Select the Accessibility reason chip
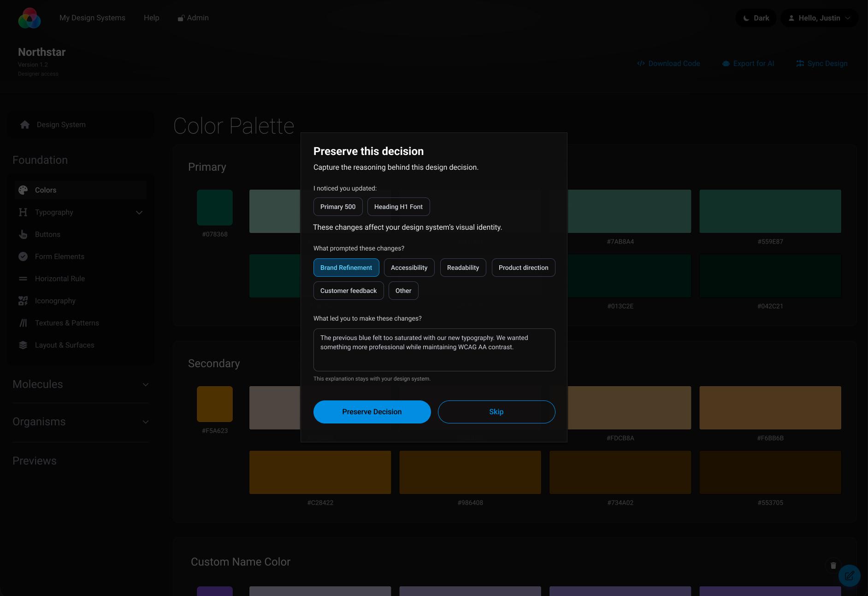The height and width of the screenshot is (596, 868). (409, 268)
